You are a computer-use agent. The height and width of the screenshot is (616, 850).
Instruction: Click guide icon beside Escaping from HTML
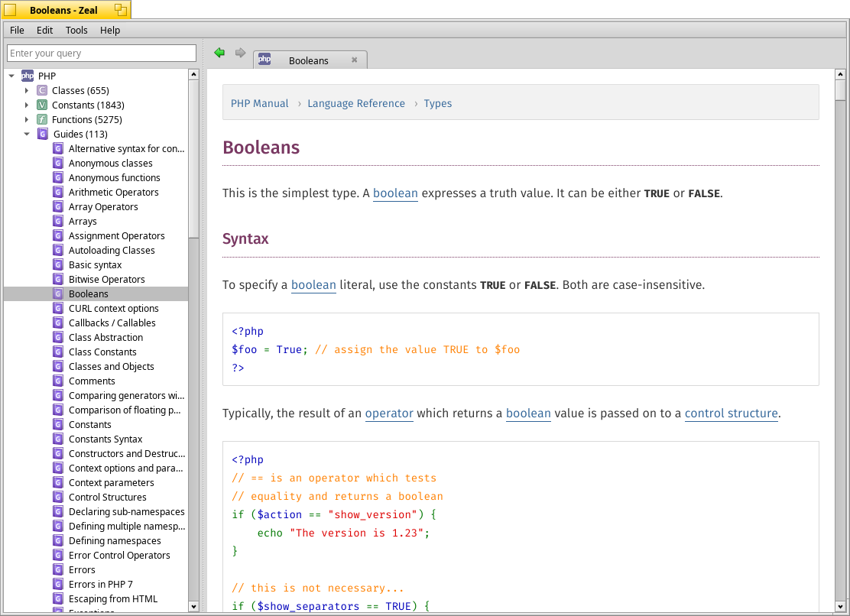(58, 598)
